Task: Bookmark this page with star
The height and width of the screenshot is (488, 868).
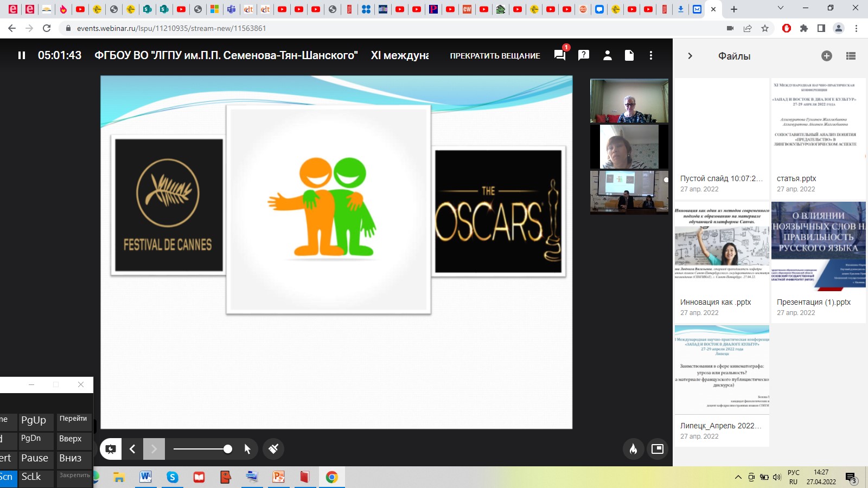Action: click(x=765, y=28)
